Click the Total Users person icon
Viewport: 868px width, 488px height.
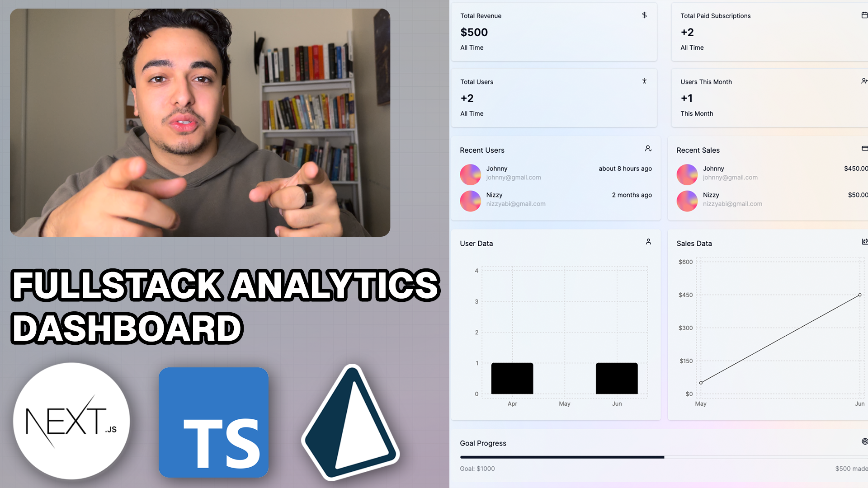[x=644, y=81]
